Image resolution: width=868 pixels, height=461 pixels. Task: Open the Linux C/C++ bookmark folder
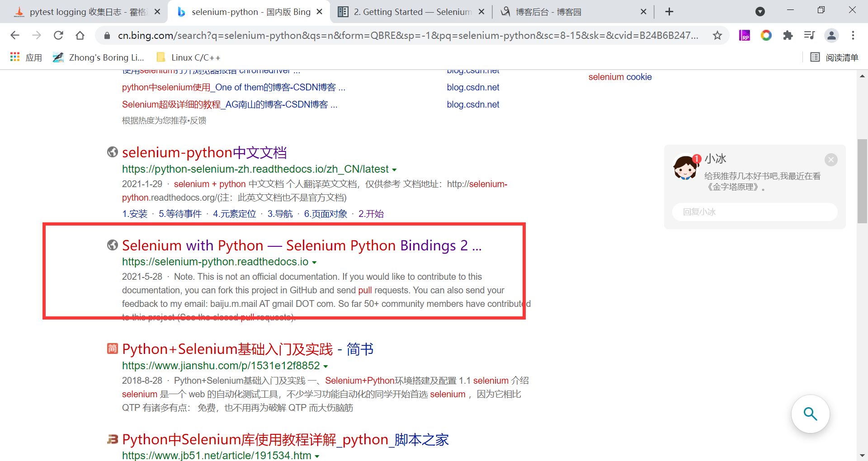pos(189,57)
